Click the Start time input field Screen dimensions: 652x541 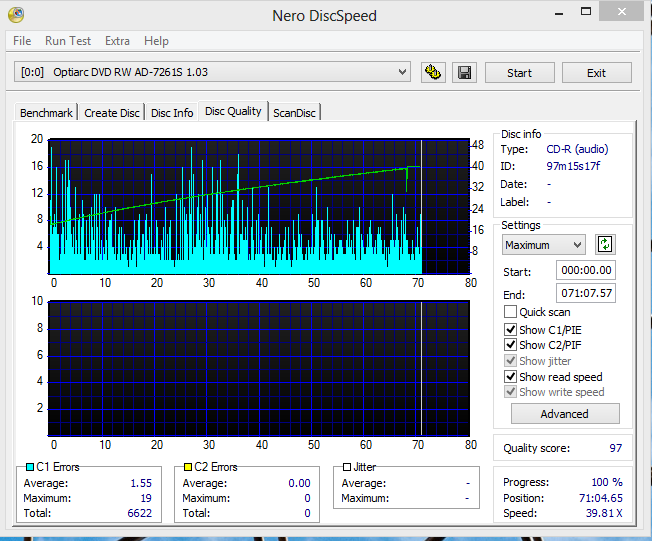click(586, 270)
